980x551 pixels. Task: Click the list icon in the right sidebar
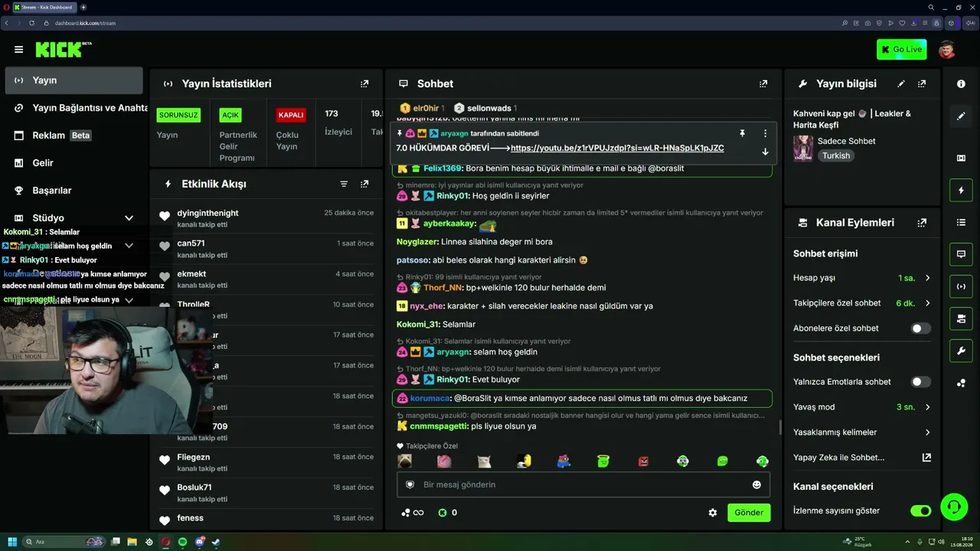(x=961, y=222)
